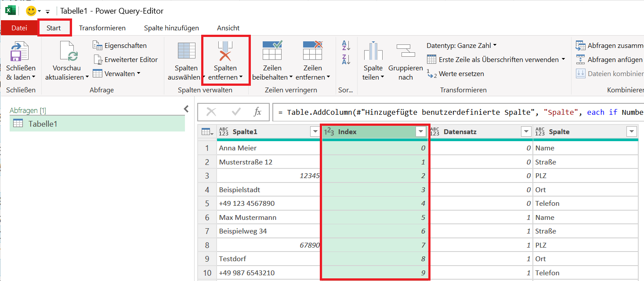Click the Spalte teilen icon
Viewport: 644px width, 281px height.
pyautogui.click(x=373, y=51)
